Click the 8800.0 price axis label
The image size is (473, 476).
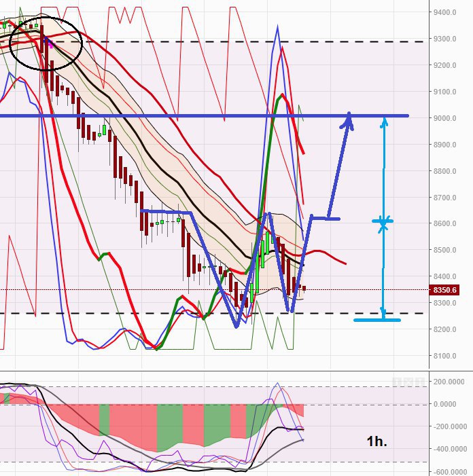click(444, 171)
